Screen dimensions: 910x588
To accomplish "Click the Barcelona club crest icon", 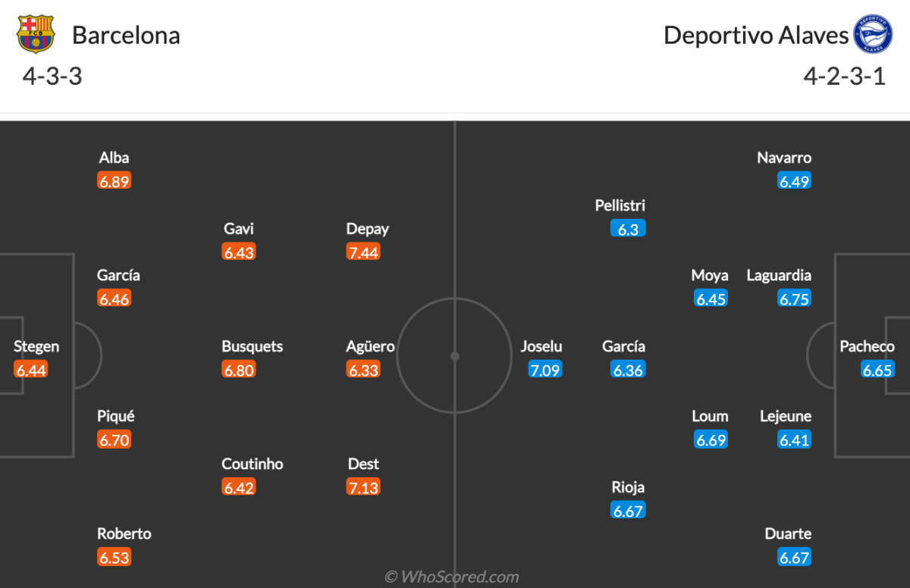I will coord(36,35).
